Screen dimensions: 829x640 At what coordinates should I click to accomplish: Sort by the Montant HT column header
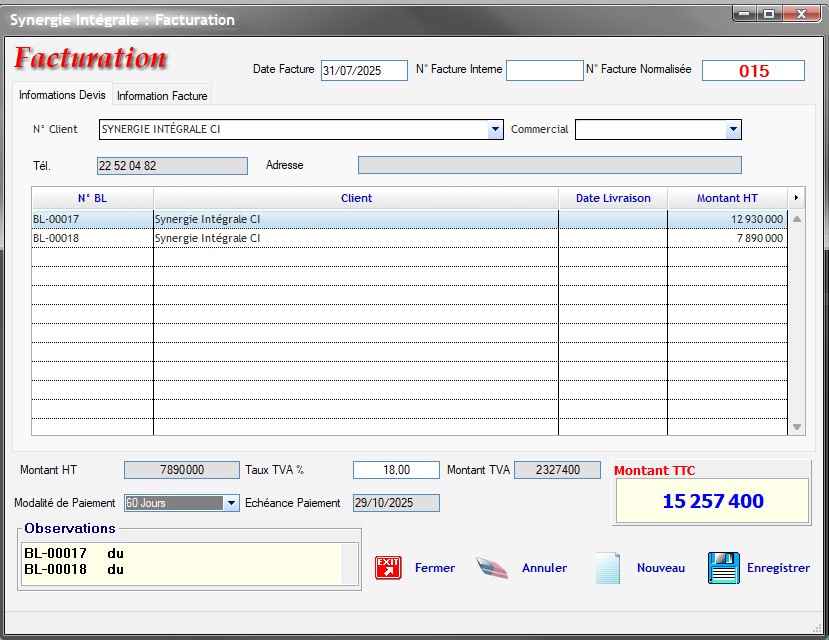click(x=727, y=198)
